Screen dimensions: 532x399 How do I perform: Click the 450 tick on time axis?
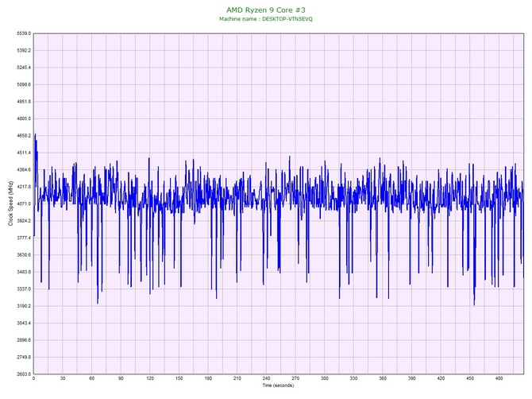[470, 378]
